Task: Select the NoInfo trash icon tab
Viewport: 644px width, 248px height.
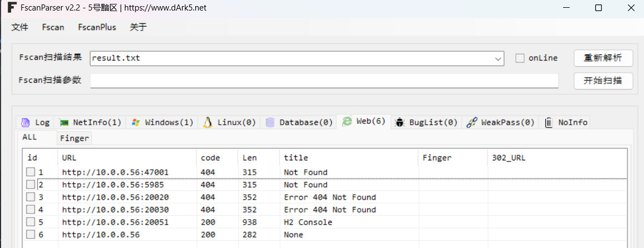Action: pyautogui.click(x=549, y=122)
